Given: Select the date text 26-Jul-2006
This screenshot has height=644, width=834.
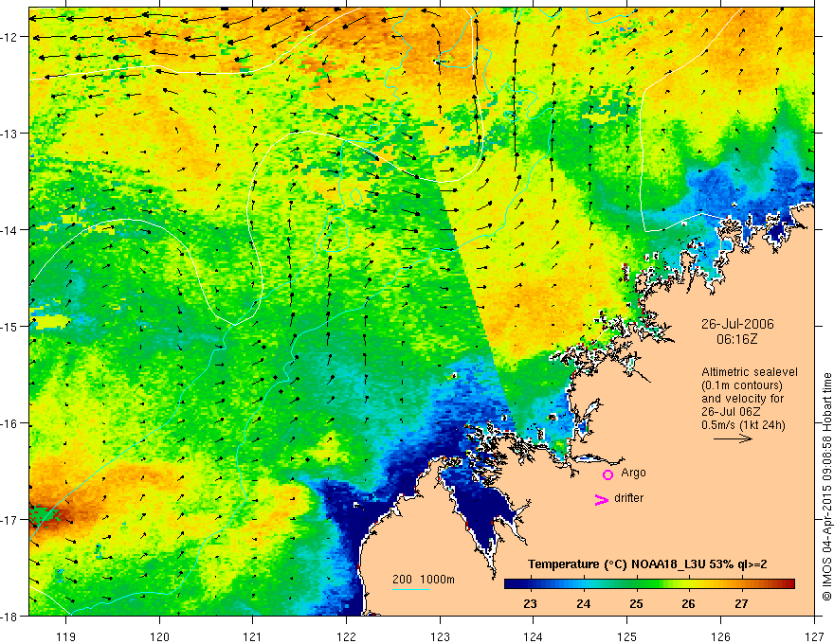Looking at the screenshot, I should coord(737,324).
